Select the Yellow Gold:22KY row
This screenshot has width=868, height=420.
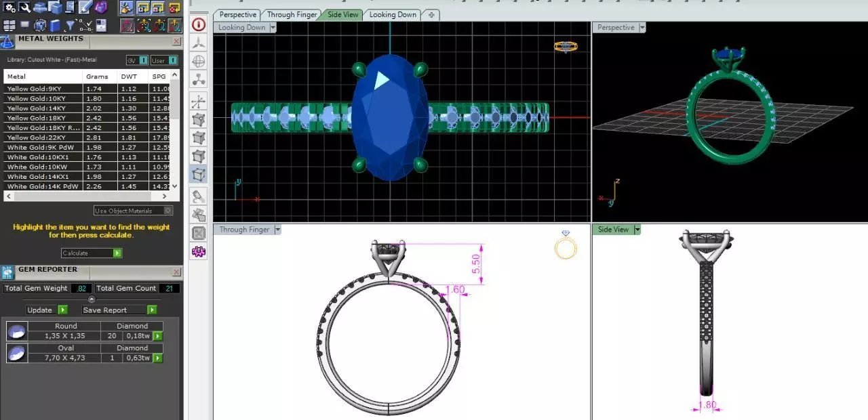[x=87, y=138]
